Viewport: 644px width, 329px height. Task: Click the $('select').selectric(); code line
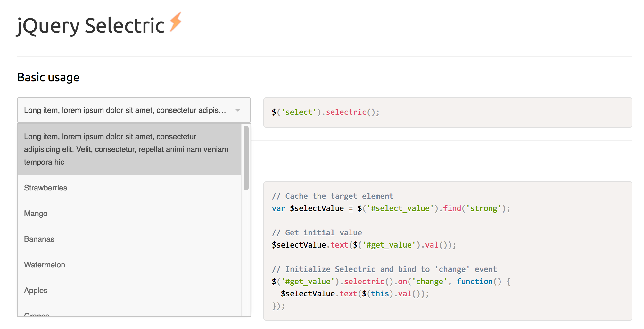326,112
